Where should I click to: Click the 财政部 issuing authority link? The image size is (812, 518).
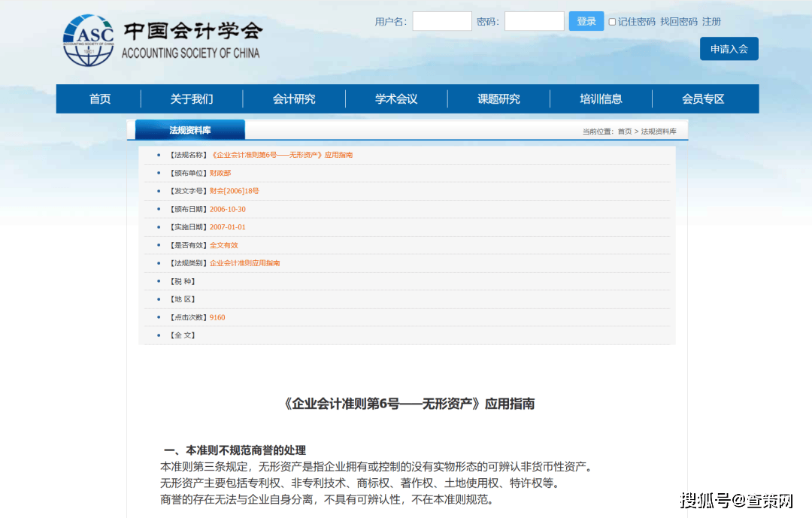click(220, 173)
